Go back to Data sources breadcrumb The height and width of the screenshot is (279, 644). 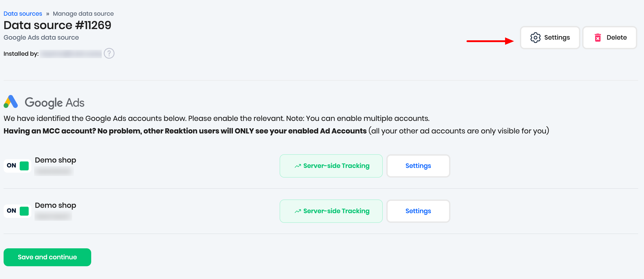(x=23, y=14)
